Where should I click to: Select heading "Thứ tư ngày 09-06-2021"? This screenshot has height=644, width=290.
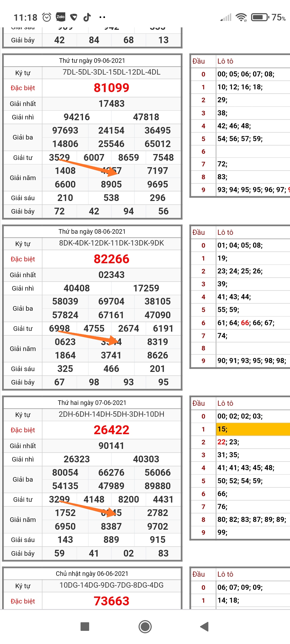tap(92, 61)
